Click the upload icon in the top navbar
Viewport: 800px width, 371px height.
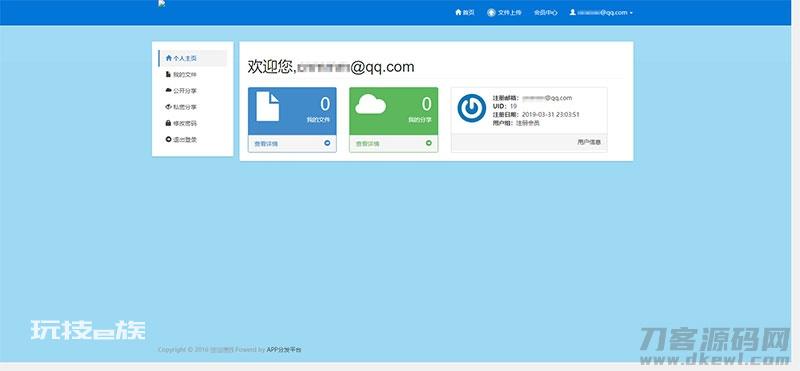(x=491, y=12)
